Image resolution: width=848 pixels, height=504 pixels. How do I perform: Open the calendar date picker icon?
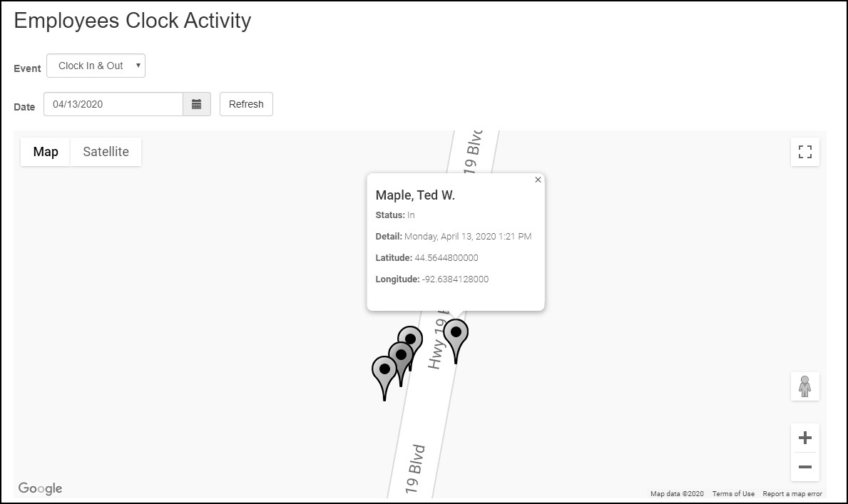pyautogui.click(x=197, y=104)
